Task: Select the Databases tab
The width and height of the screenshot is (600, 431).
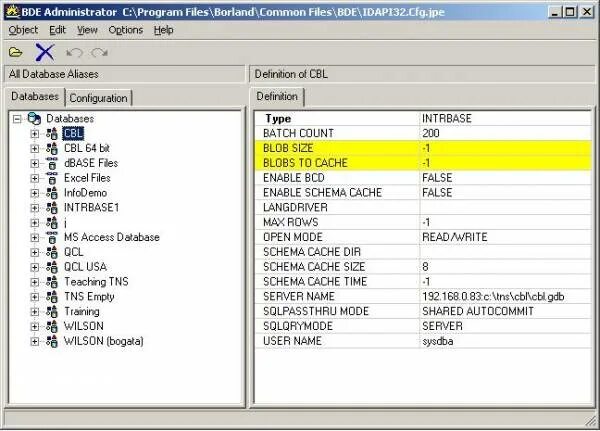Action: tap(35, 96)
